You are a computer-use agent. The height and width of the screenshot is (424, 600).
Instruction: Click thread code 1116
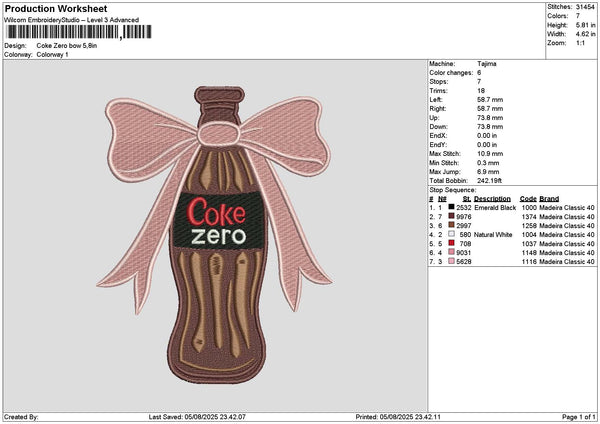point(529,261)
